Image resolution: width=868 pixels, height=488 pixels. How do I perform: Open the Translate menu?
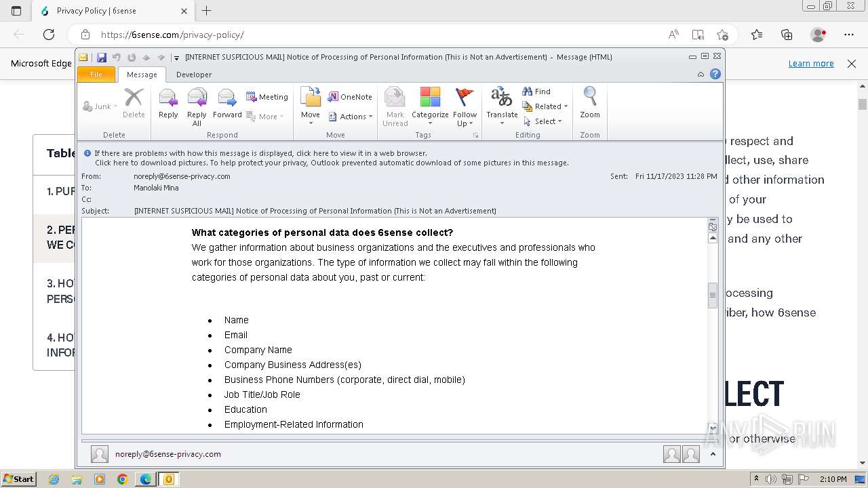tap(502, 107)
